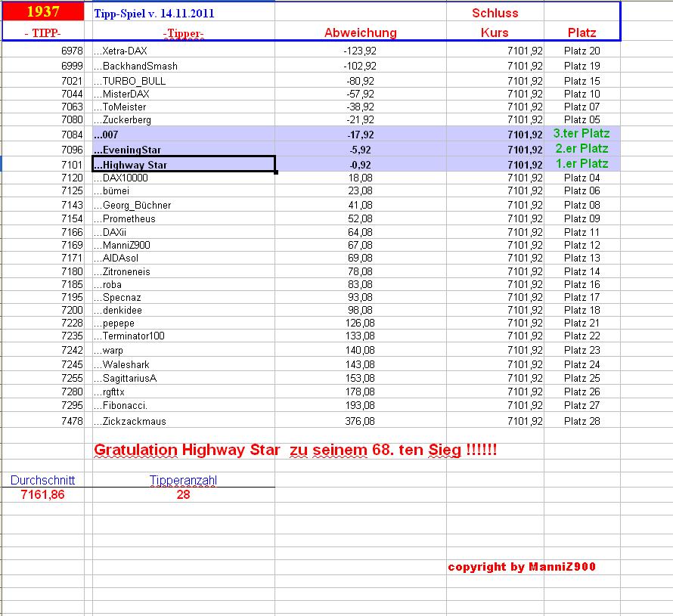Image resolution: width=673 pixels, height=616 pixels.
Task: Click the Kurs value in the Xetra-DAX row
Action: pyautogui.click(x=525, y=51)
